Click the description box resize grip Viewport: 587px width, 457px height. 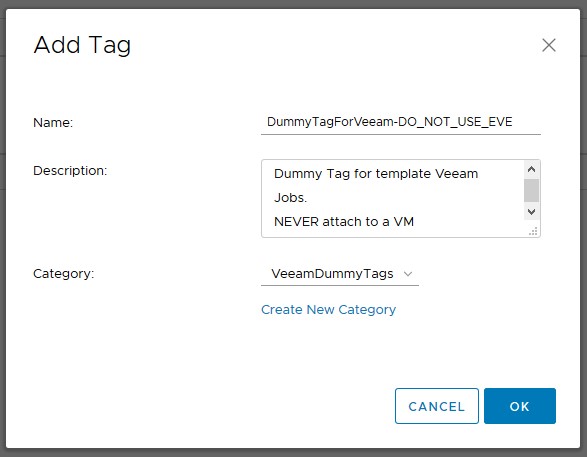(533, 231)
